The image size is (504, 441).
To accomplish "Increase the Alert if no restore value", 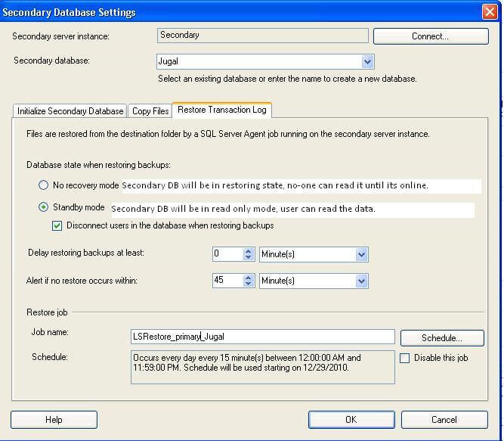I will (248, 278).
